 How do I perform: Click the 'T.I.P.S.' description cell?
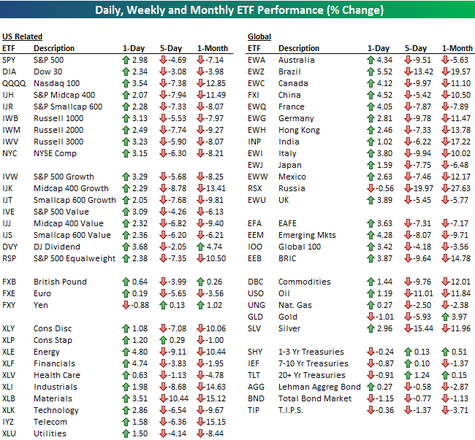(x=291, y=410)
